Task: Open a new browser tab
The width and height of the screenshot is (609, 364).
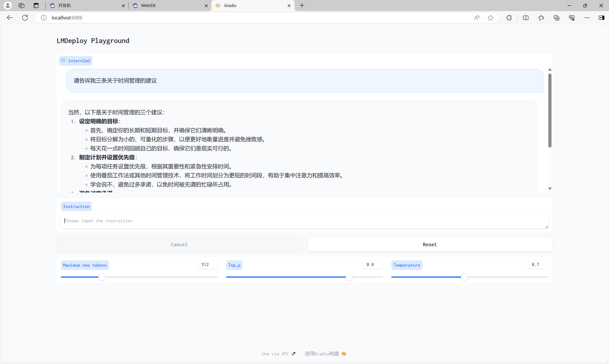Action: pos(302,5)
